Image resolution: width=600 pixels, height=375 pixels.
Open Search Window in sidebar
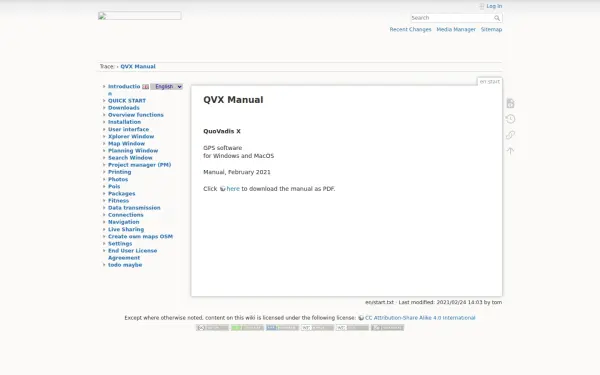[130, 158]
